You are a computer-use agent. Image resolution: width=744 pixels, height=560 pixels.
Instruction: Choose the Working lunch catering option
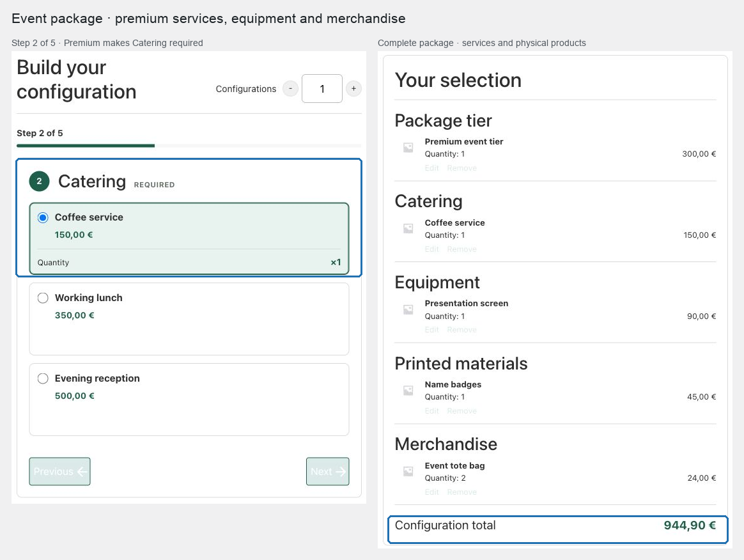(43, 298)
